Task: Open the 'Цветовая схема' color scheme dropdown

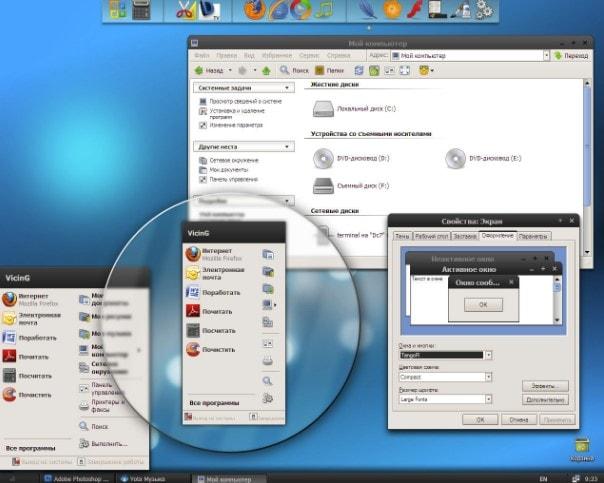Action: coord(488,379)
